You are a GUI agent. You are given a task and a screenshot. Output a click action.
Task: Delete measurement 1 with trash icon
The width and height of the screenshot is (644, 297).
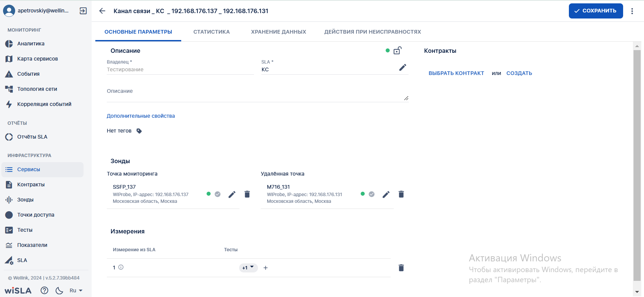(401, 268)
